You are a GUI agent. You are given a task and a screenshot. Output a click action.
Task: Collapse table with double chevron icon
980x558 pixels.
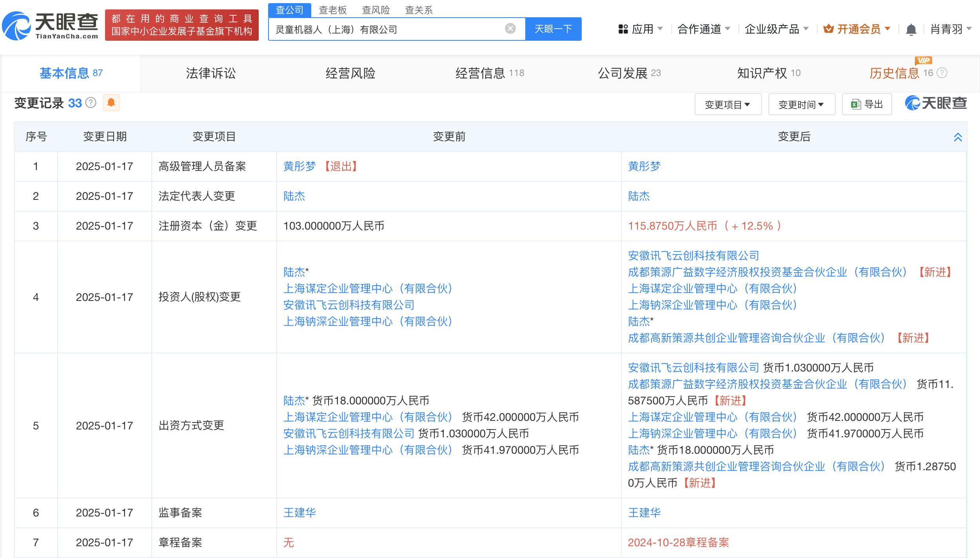(958, 137)
